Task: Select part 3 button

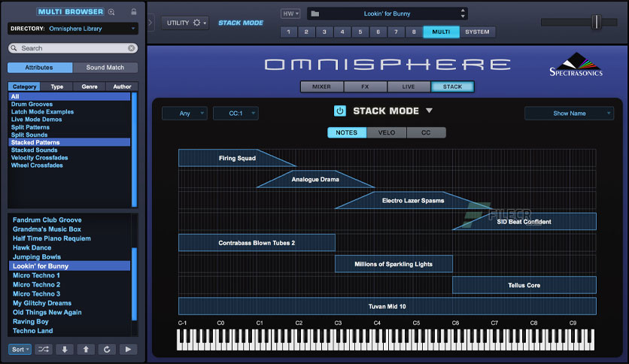Action: click(x=324, y=32)
